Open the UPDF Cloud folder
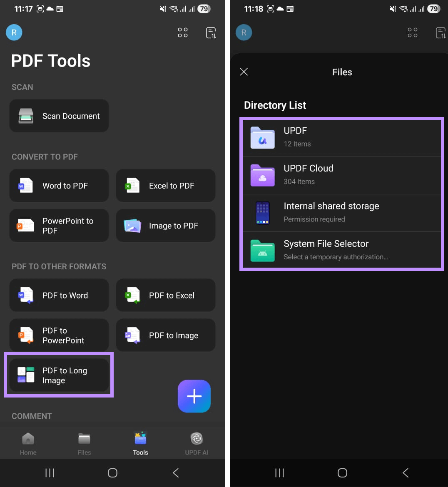448x487 pixels. (342, 175)
